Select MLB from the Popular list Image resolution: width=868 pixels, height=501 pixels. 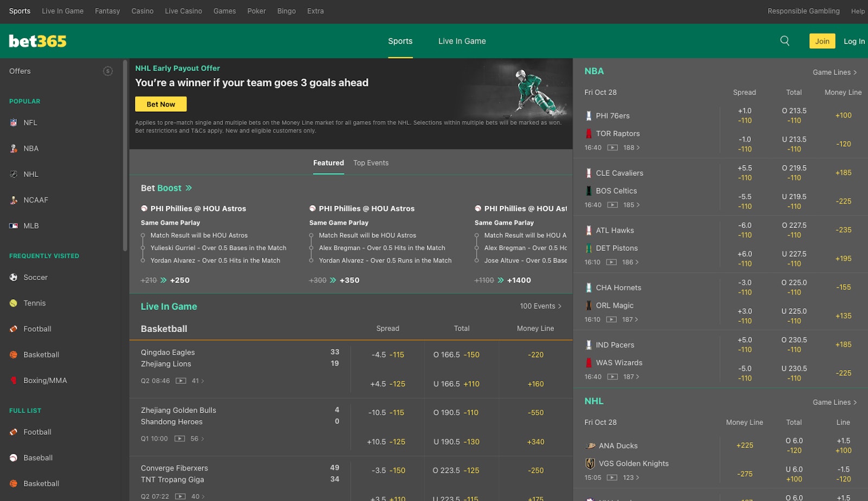click(31, 225)
